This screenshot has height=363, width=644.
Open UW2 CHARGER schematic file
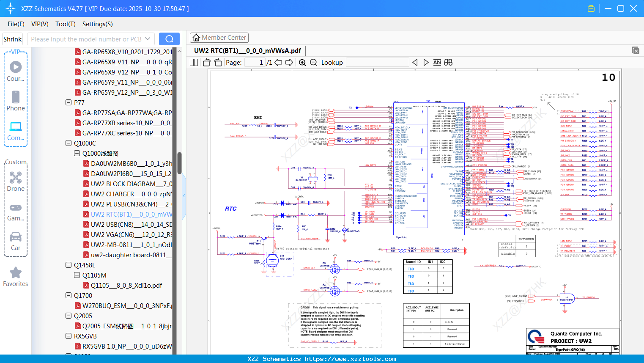131,194
